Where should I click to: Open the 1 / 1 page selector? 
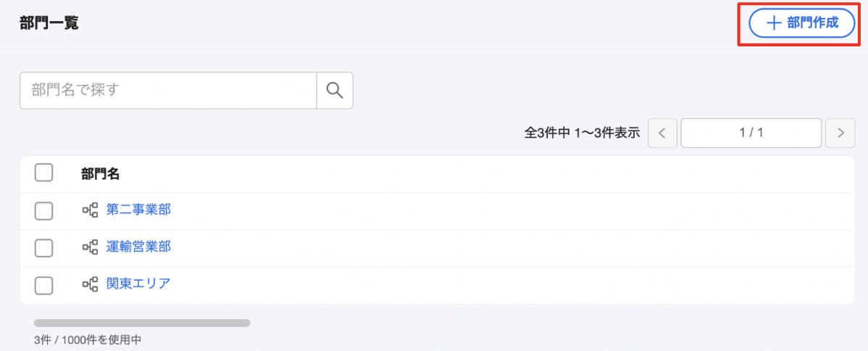(751, 133)
